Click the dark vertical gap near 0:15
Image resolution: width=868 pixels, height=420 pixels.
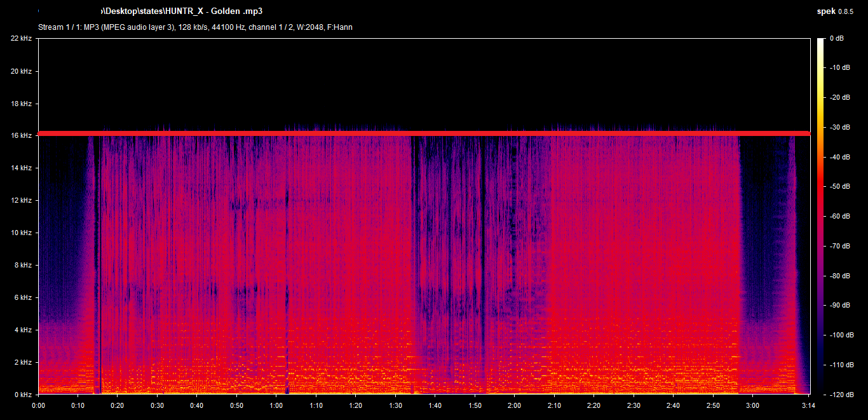tap(97, 267)
